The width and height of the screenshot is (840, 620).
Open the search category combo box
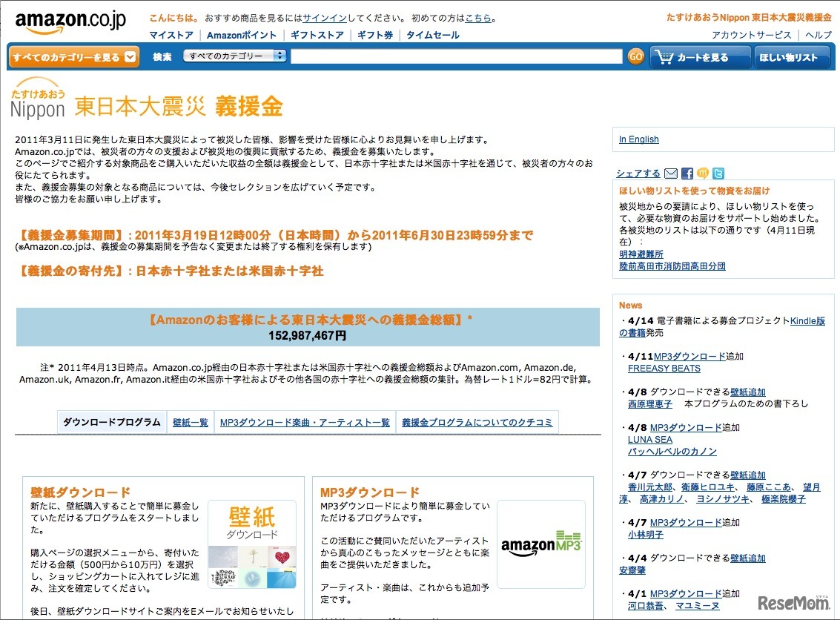click(236, 54)
